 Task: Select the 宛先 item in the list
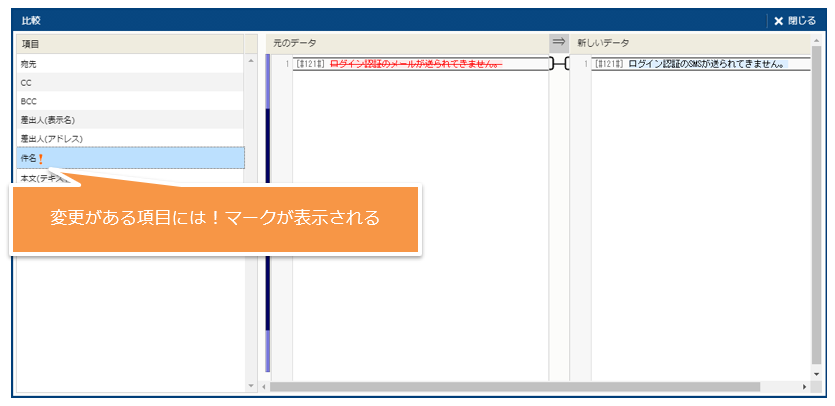click(x=130, y=64)
